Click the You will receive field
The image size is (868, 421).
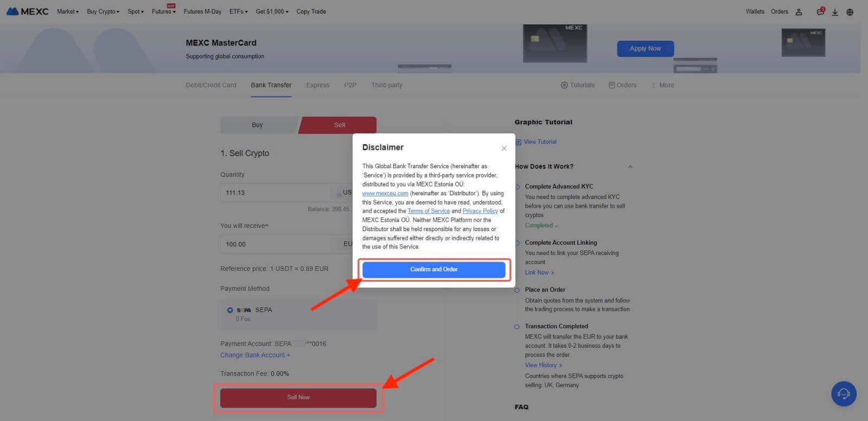[x=286, y=244]
